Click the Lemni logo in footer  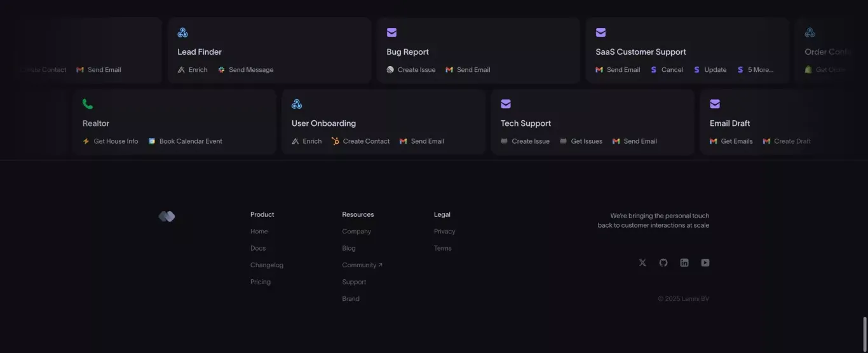click(x=166, y=217)
